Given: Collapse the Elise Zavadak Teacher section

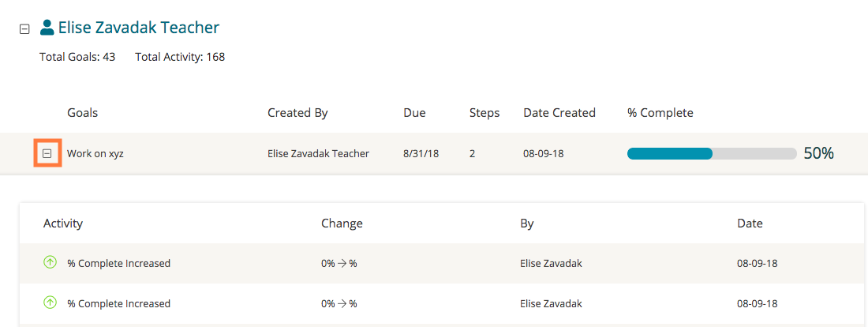Looking at the screenshot, I should [x=24, y=28].
